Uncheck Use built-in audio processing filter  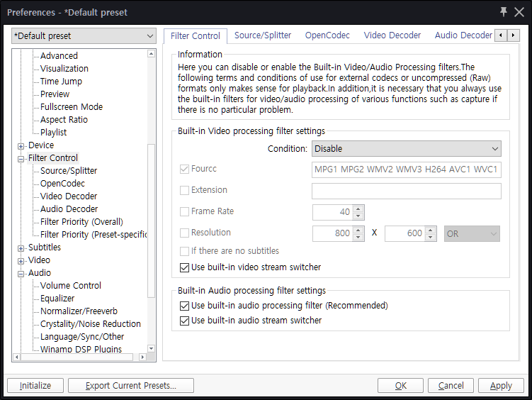coord(185,306)
